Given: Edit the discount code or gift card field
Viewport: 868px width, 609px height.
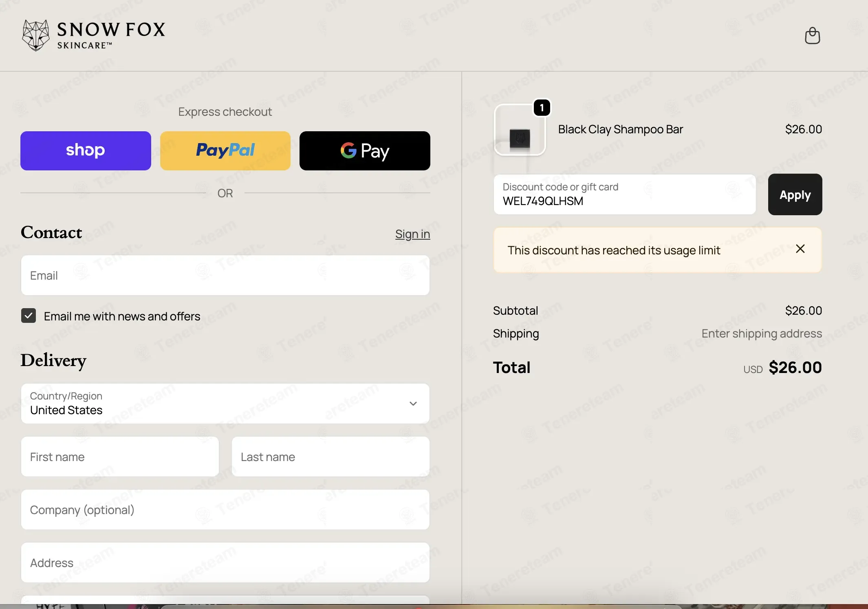Looking at the screenshot, I should click(x=625, y=194).
